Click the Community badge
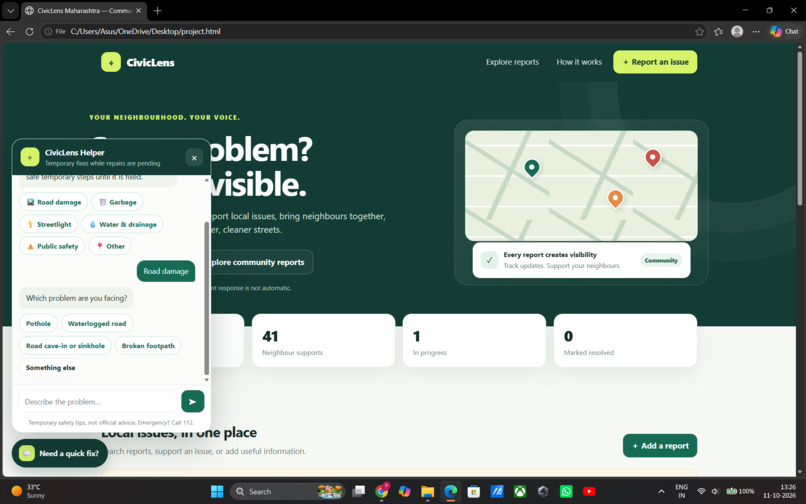The height and width of the screenshot is (504, 806). point(661,260)
